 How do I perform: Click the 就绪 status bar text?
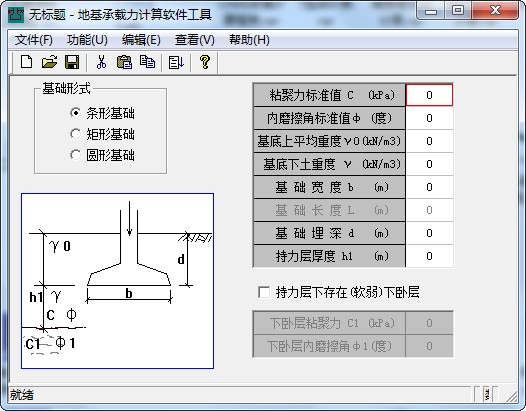(x=22, y=395)
